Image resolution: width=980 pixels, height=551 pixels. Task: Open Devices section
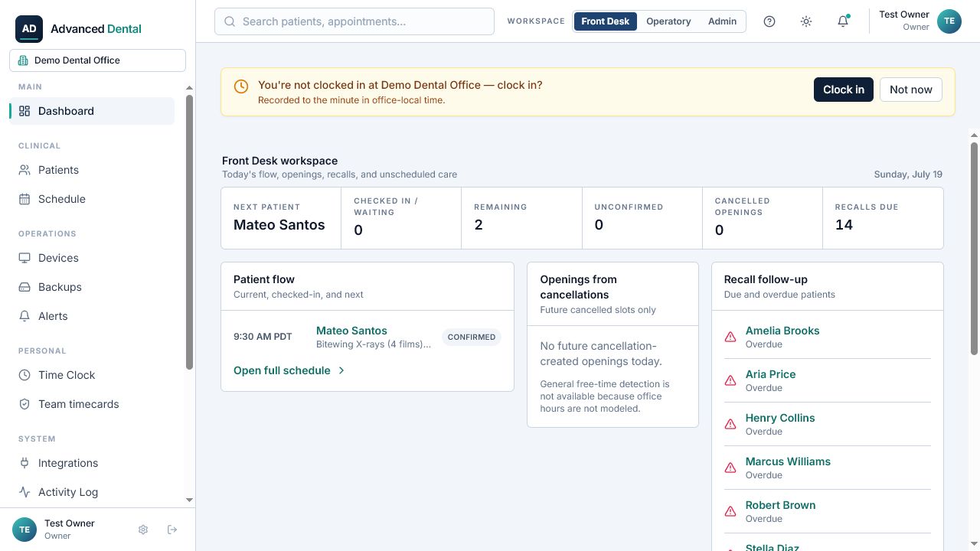(92, 258)
